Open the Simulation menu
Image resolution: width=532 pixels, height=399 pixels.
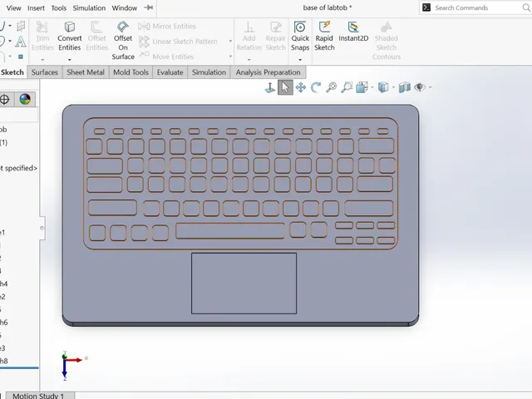89,7
